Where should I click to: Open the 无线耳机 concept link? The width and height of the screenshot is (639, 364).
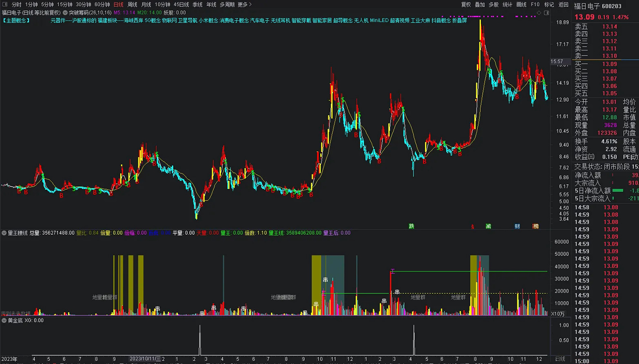point(280,21)
